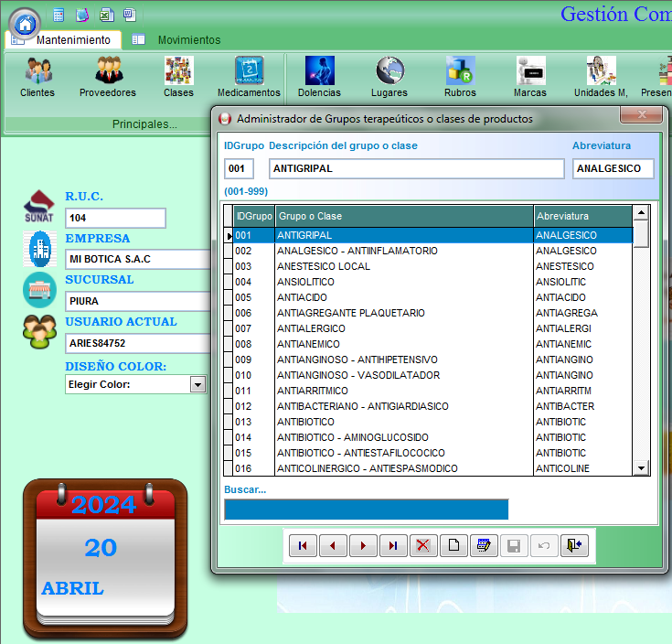Screen dimensions: 672x644
Task: Select the Mantenimiento tab
Action: tap(72, 40)
